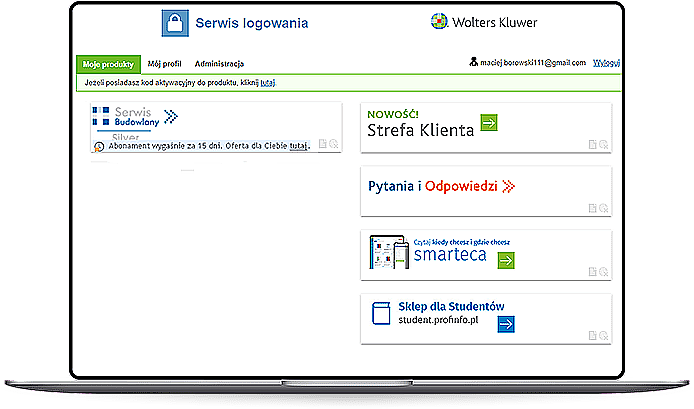
Task: Click the tutaj link in the Abonament offer
Action: tap(298, 146)
